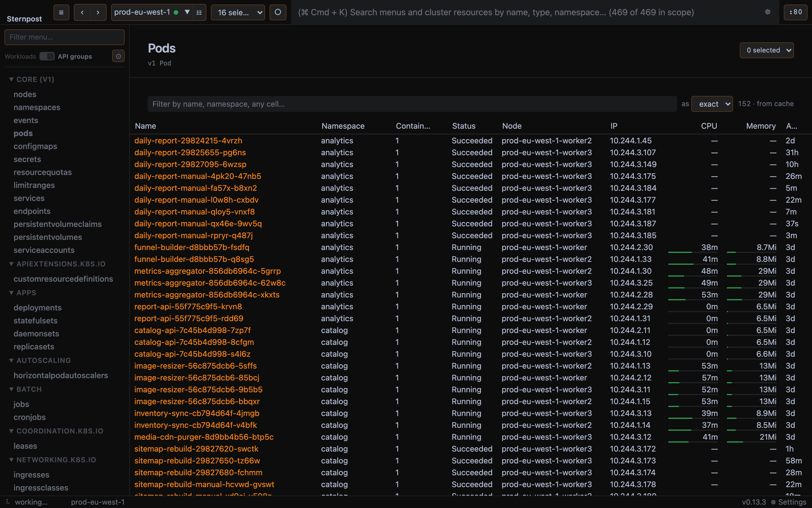Sort by the Memory column header
The width and height of the screenshot is (812, 508).
pos(761,126)
